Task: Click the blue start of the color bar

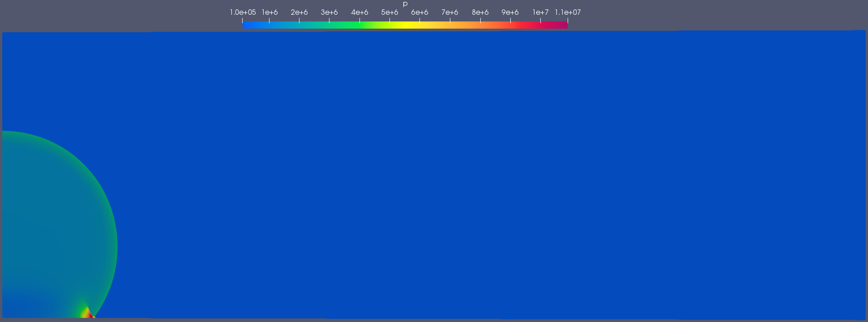Action: pos(246,25)
